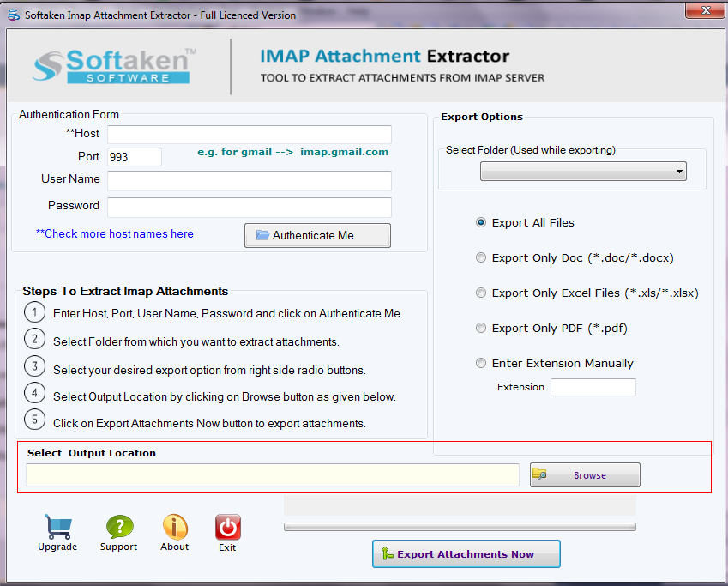Viewport: 728px width, 586px height.
Task: Click the Host input field
Action: pos(250,135)
